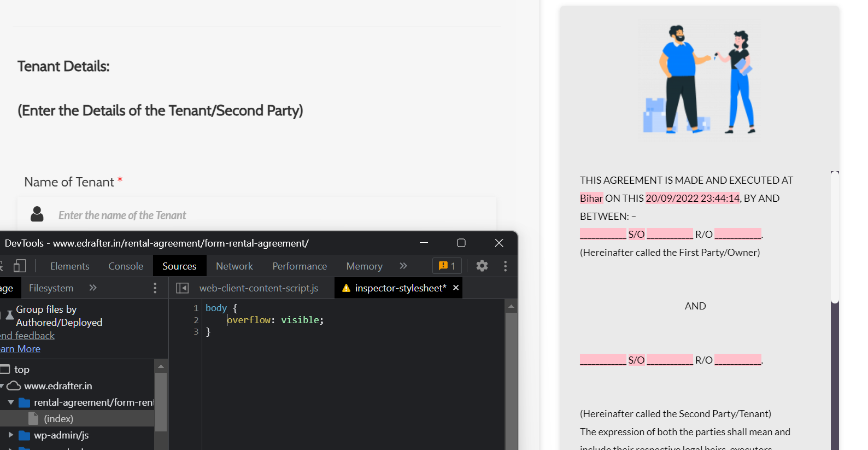868x450 pixels.
Task: Show more DevTools panel tabs
Action: pyautogui.click(x=403, y=266)
